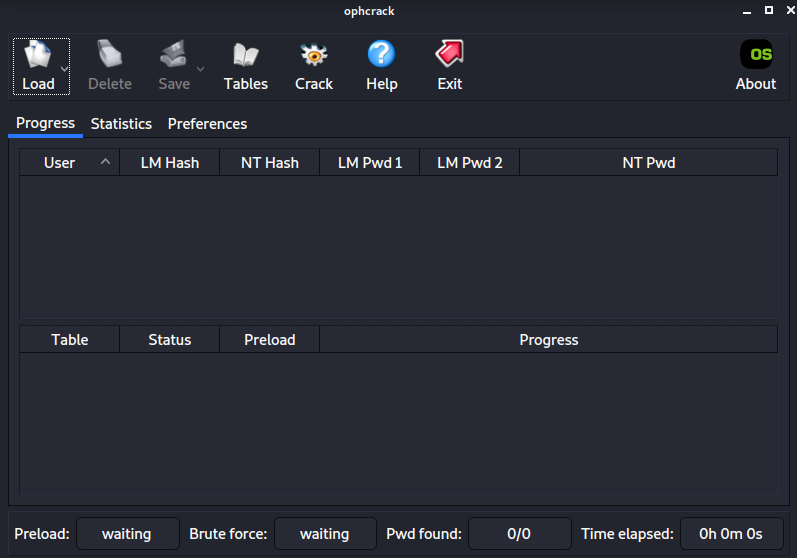The height and width of the screenshot is (558, 797).
Task: Click the Preload column header
Action: tap(269, 340)
